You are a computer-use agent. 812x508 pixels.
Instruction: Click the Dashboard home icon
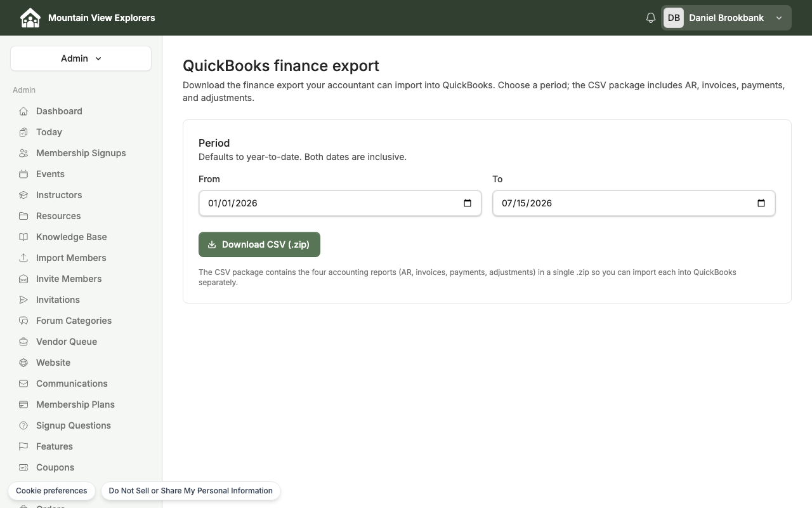point(23,111)
